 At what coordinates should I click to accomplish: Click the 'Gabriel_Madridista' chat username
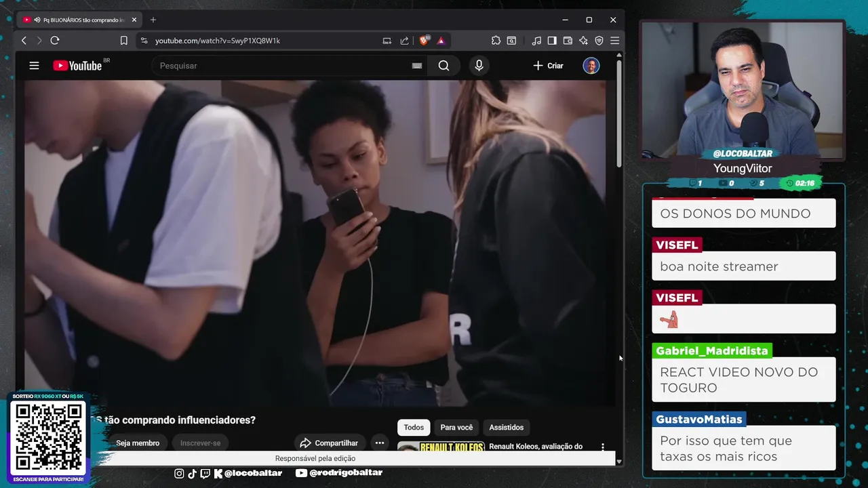tap(712, 351)
